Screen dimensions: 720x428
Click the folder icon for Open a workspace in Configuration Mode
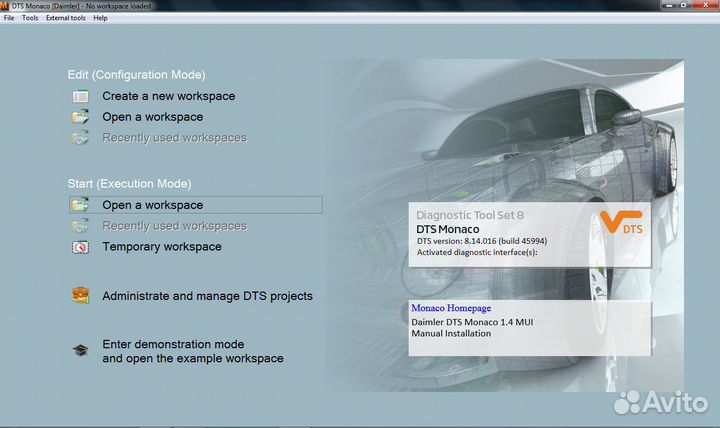pyautogui.click(x=81, y=117)
